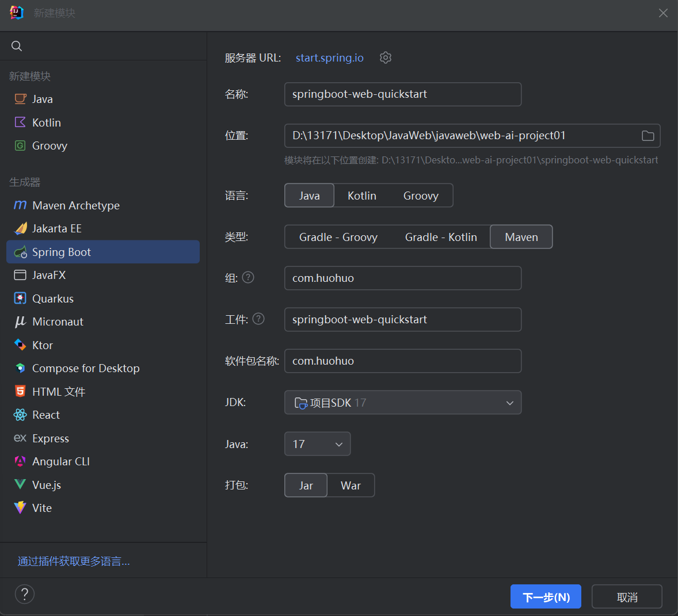Viewport: 678px width, 616px height.
Task: Focus the 工件 artifact field
Action: click(x=402, y=319)
